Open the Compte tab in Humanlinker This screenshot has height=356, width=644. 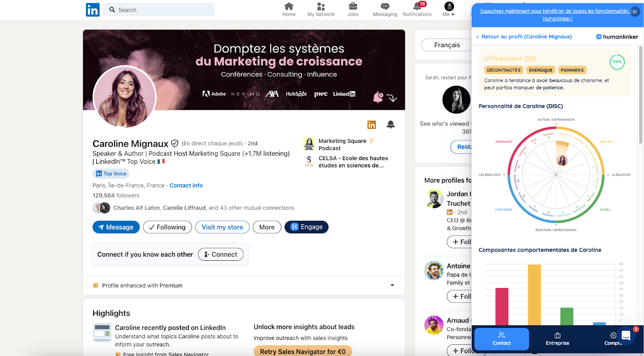(x=613, y=339)
